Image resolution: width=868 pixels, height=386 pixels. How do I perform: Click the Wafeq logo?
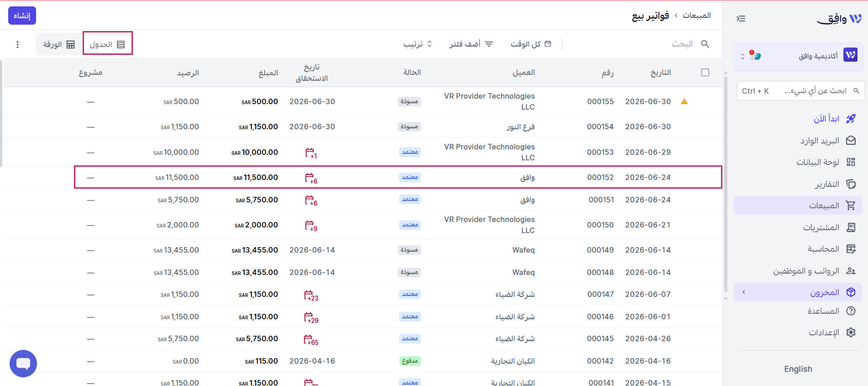point(839,19)
